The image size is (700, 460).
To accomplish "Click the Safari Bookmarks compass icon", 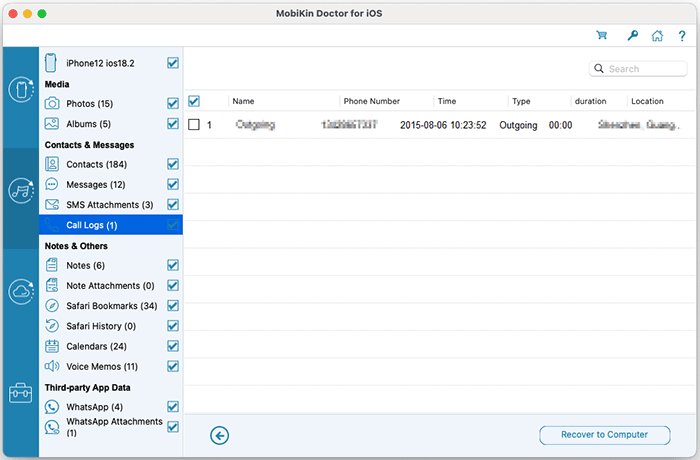I will (52, 306).
